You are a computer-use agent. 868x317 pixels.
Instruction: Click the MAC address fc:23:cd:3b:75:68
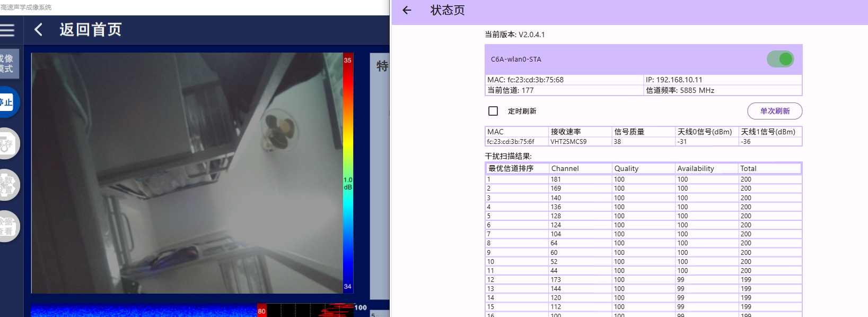pos(536,80)
